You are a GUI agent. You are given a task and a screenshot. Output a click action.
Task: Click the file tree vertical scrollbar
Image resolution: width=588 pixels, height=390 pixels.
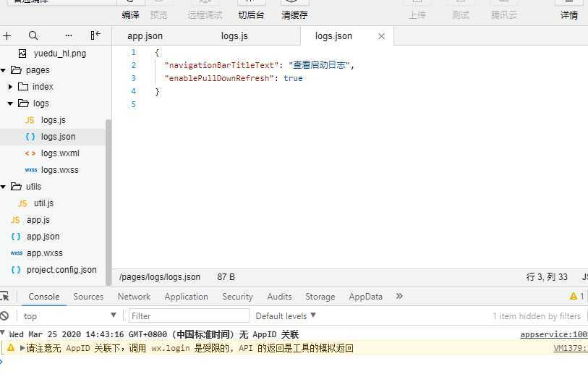coord(108,202)
